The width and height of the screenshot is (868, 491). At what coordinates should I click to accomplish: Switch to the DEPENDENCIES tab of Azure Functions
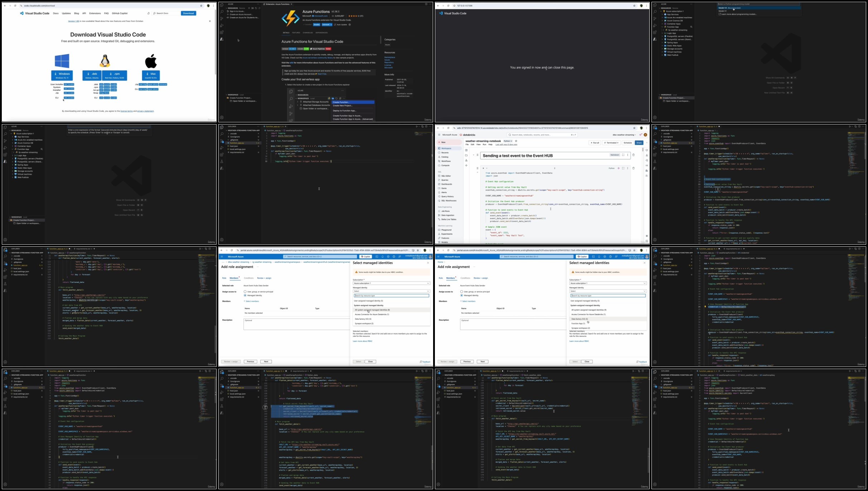tap(321, 33)
